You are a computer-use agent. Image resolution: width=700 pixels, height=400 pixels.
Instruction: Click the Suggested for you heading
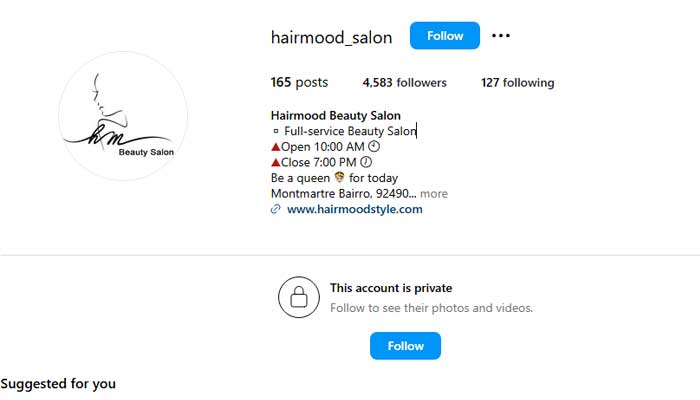(58, 384)
